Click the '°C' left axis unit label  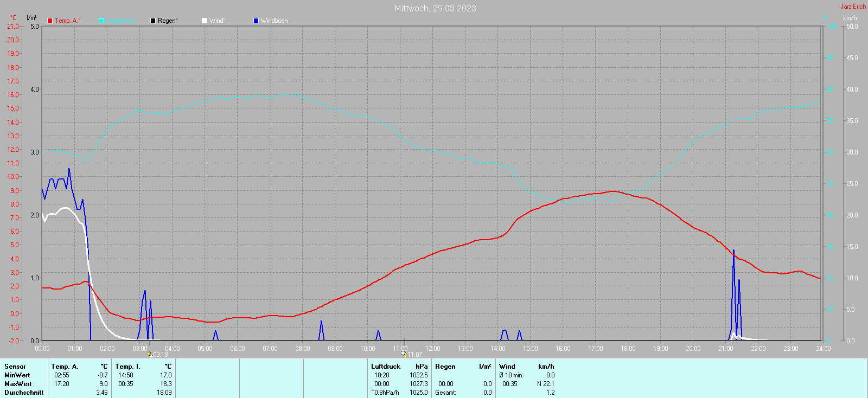14,18
